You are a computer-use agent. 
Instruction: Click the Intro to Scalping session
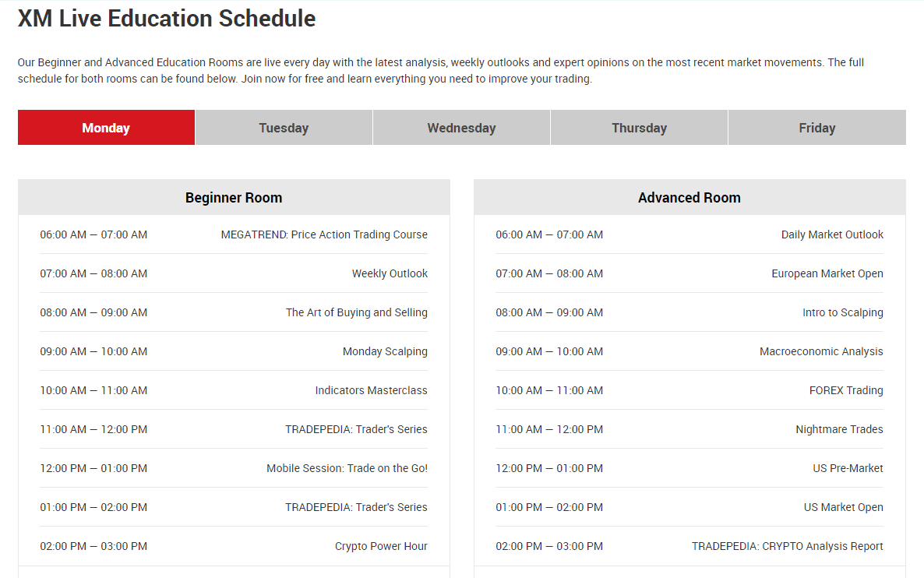point(843,312)
